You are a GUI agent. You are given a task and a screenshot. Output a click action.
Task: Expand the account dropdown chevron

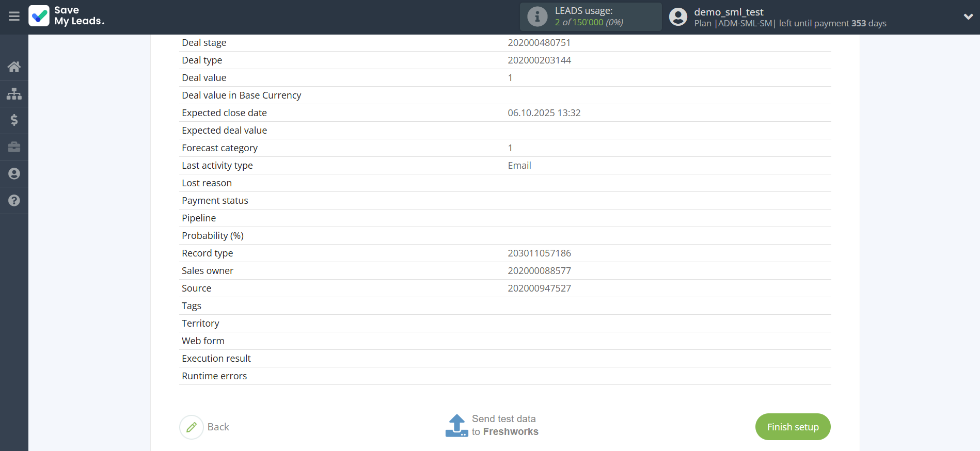[968, 17]
